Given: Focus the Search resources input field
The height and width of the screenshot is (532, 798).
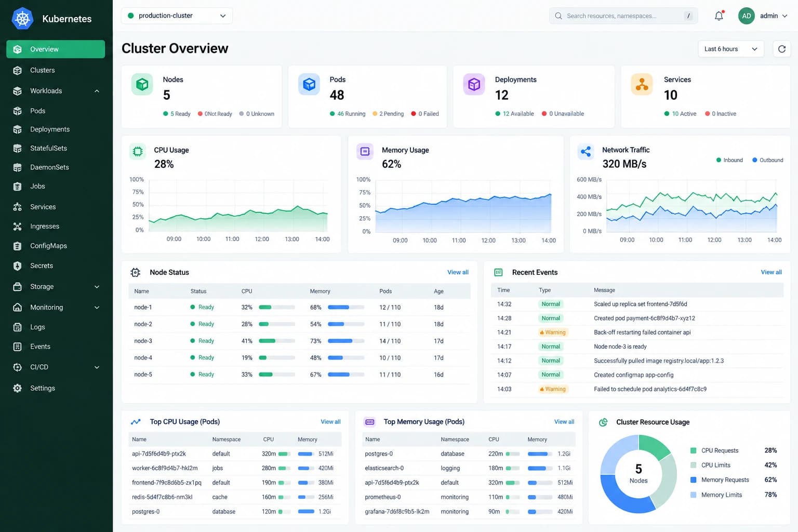Looking at the screenshot, I should [623, 16].
